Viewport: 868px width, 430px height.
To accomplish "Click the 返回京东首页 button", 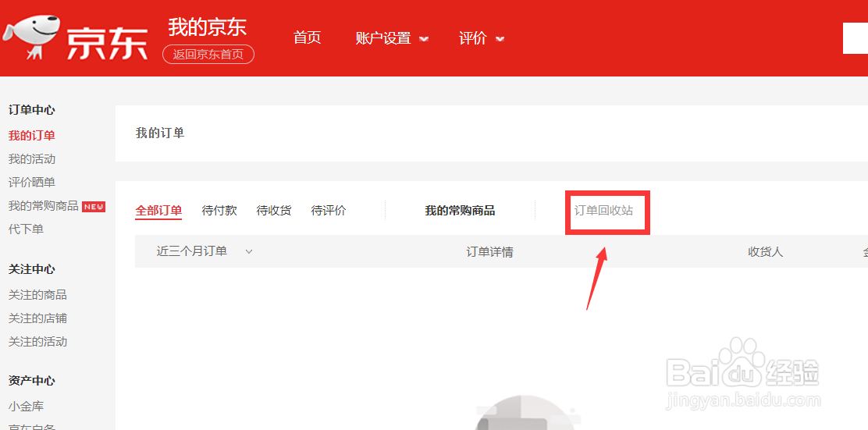I will (208, 54).
